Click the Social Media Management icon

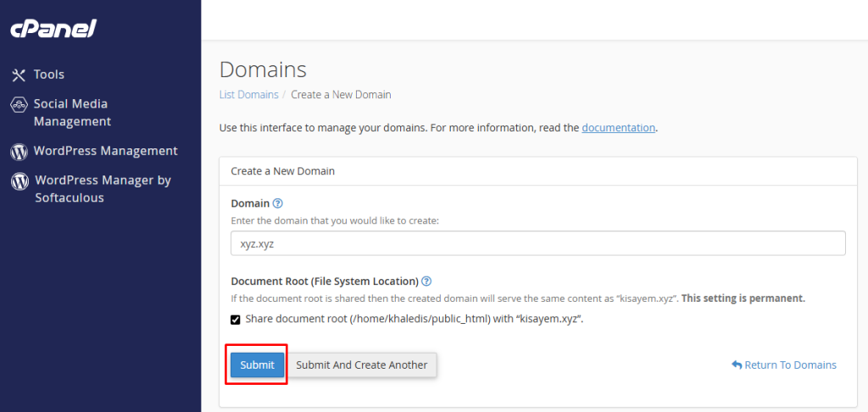[19, 105]
